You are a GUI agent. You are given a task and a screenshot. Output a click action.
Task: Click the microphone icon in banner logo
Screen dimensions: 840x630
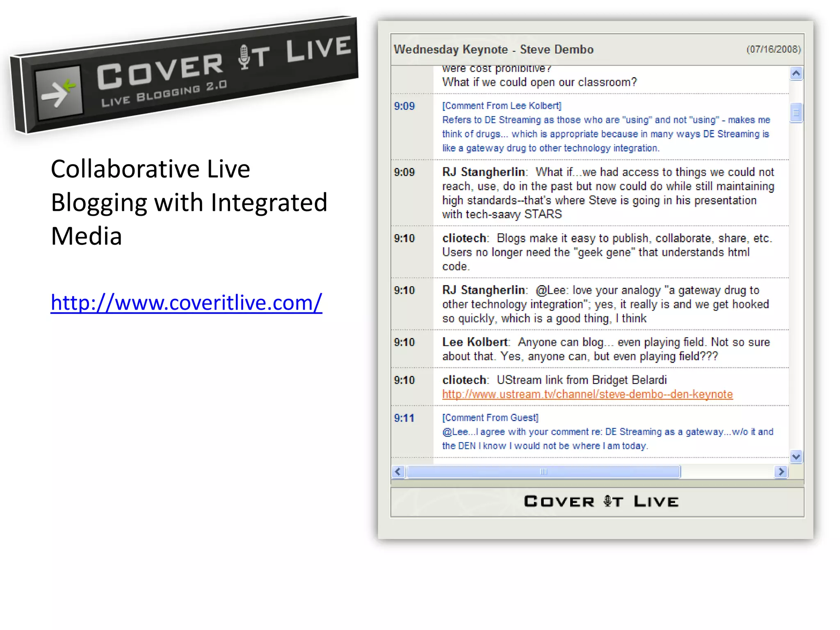coord(244,57)
